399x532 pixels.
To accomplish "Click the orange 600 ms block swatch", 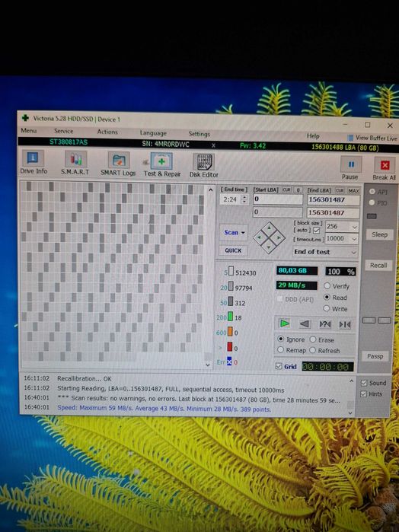I will [x=230, y=332].
